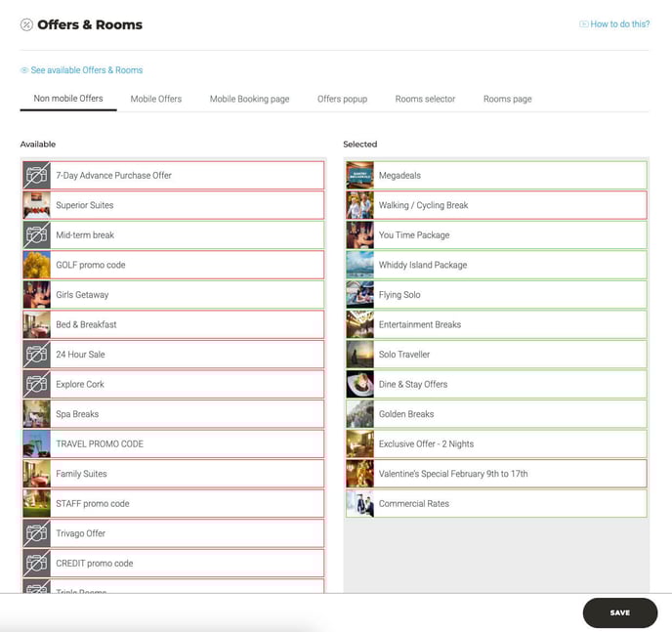The image size is (672, 632).
Task: Click the Megadeals offer thumbnail
Action: [x=359, y=176]
